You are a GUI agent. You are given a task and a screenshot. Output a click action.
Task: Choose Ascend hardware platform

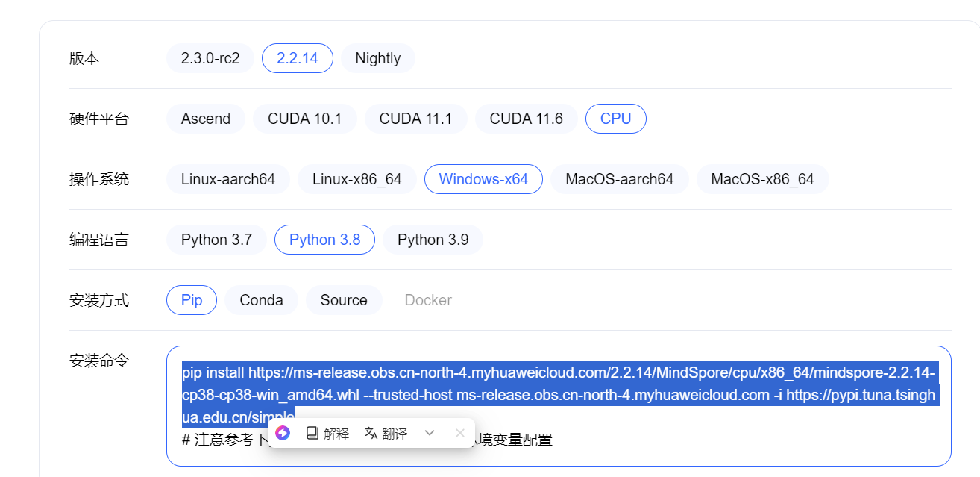[206, 119]
